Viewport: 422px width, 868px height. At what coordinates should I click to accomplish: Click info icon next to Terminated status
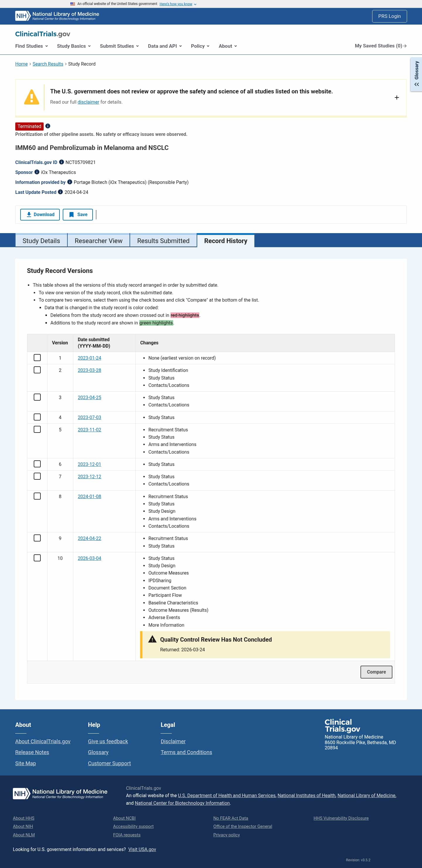(48, 126)
